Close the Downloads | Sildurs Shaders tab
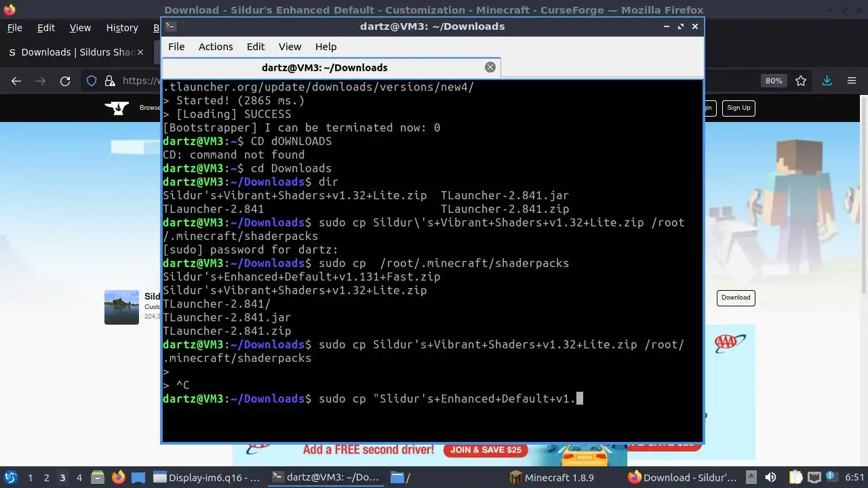 pyautogui.click(x=140, y=52)
